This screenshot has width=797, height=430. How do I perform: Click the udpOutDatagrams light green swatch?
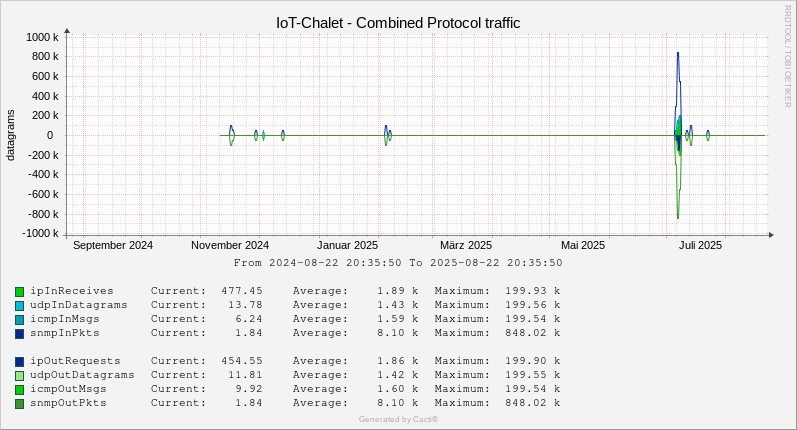pyautogui.click(x=19, y=376)
